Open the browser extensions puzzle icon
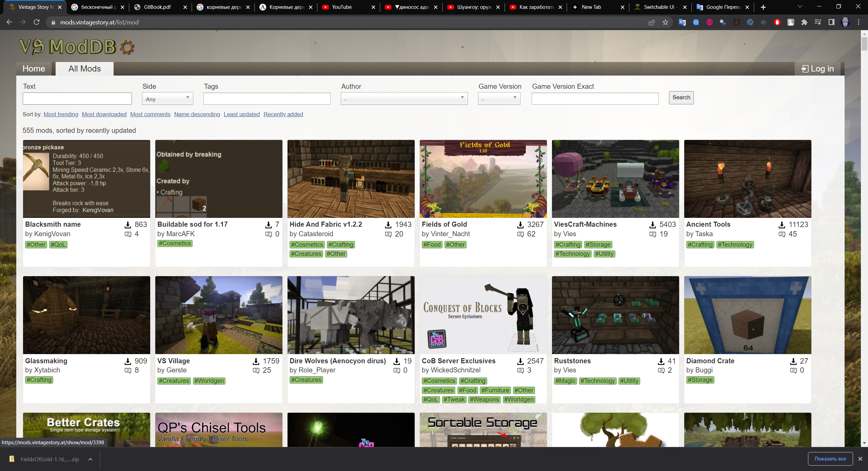 tap(804, 22)
